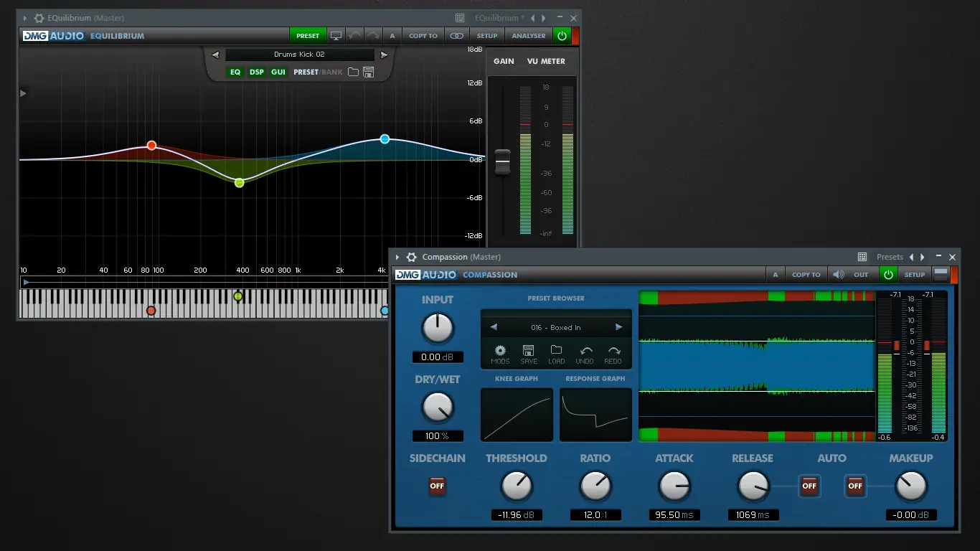
Task: Click the stereo link rings icon in EQuilibrium
Action: click(456, 36)
